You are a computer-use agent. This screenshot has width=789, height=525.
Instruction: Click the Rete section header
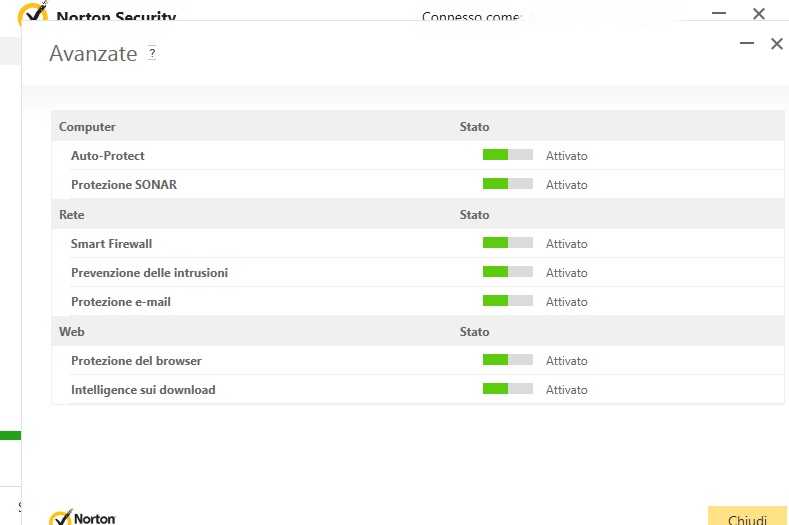tap(71, 215)
